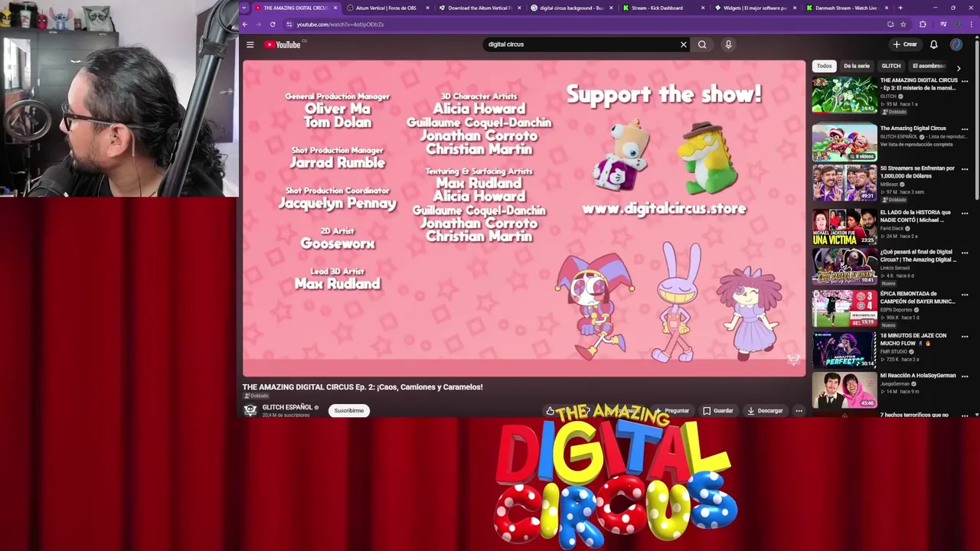Open more video actions three-dot button
Viewport: 980px width, 551px height.
[x=799, y=411]
